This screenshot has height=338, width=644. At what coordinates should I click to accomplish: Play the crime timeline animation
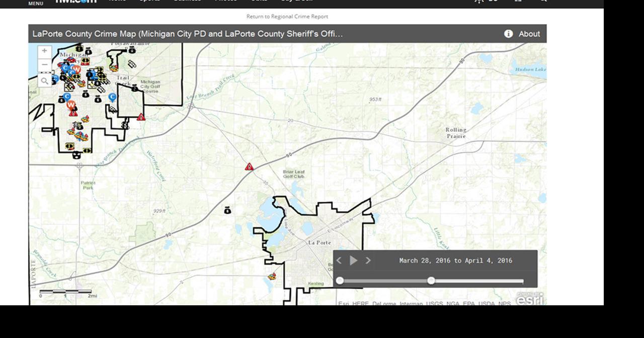coord(354,261)
